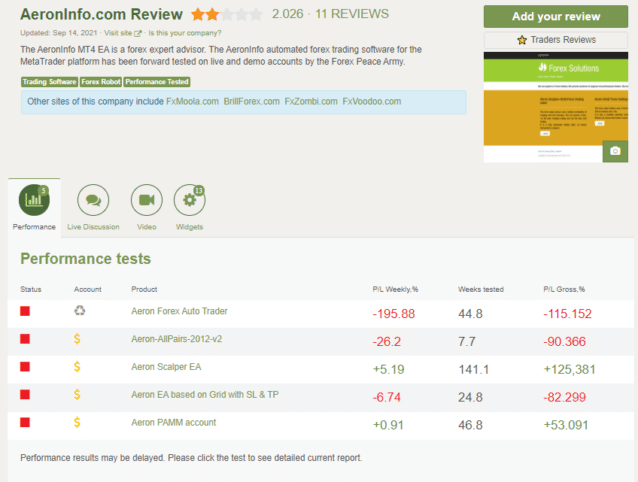Open the FxVoodoo.com link

pyautogui.click(x=371, y=101)
